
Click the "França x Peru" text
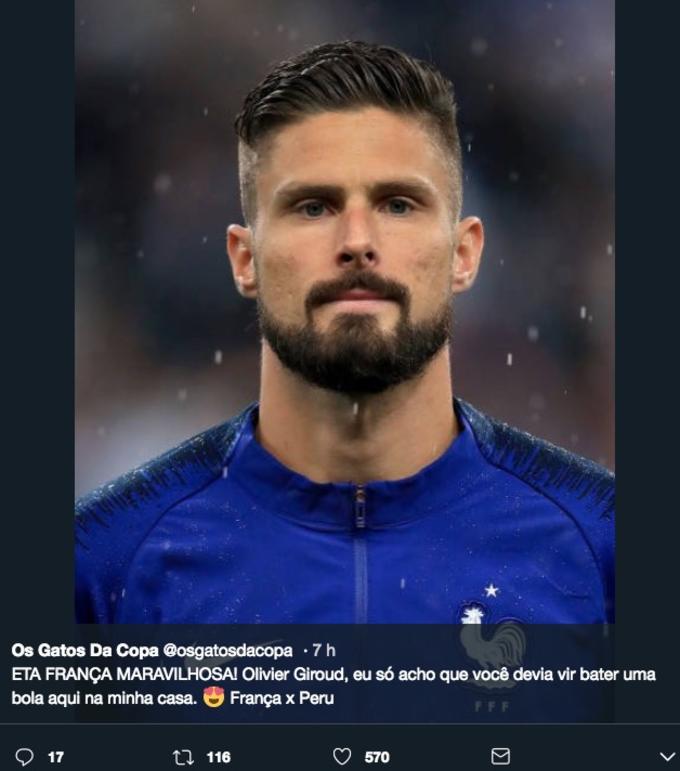tap(282, 698)
